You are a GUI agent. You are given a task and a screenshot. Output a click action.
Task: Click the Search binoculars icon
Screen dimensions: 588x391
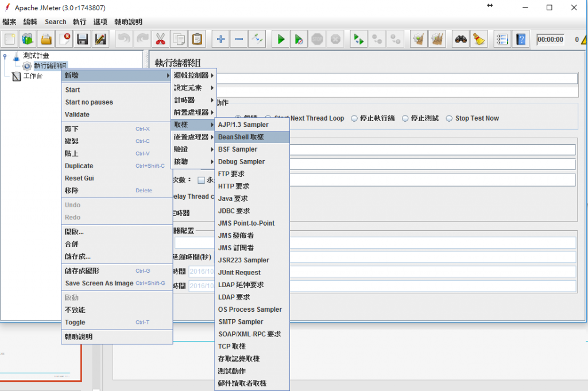point(461,40)
